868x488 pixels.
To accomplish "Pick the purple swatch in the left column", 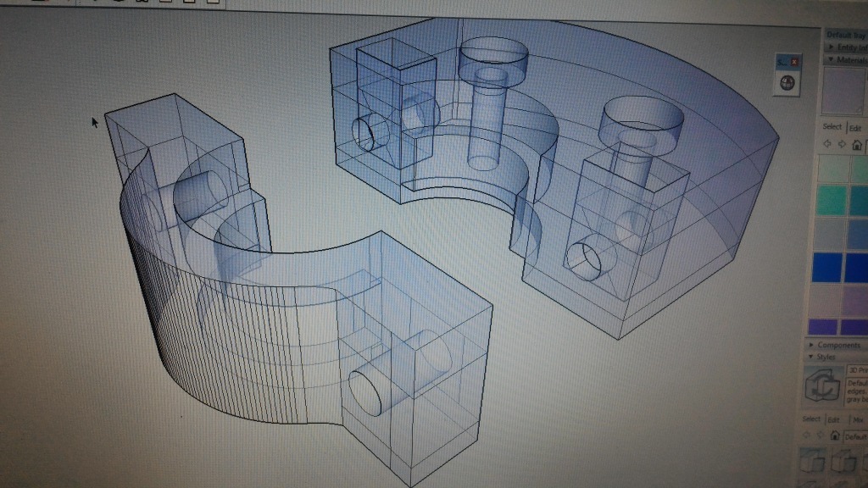I will click(x=822, y=326).
